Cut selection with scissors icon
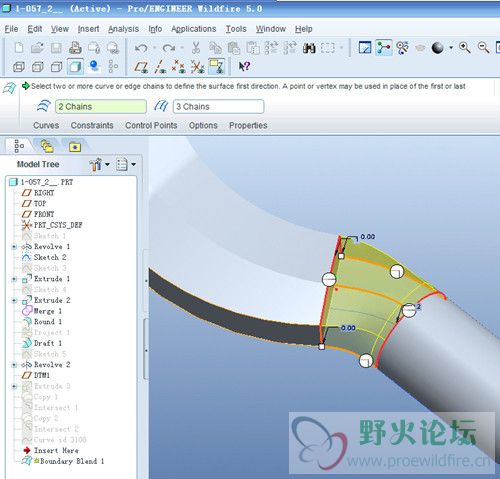 pos(196,48)
